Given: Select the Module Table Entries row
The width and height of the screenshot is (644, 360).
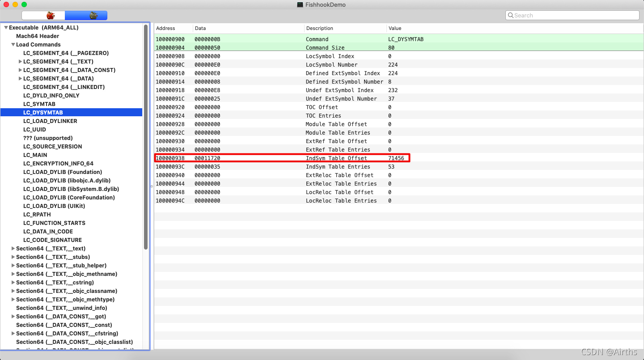Looking at the screenshot, I should coord(399,133).
